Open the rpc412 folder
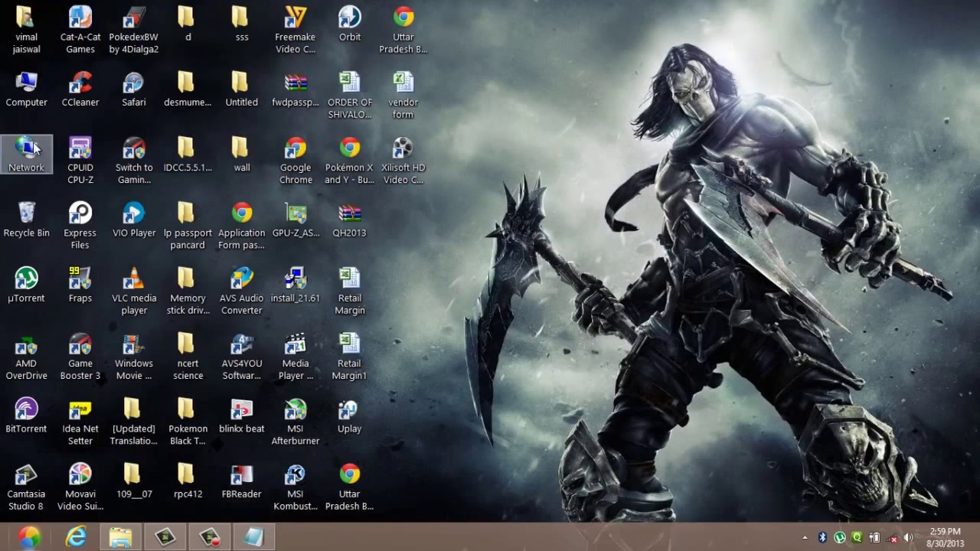Viewport: 980px width, 551px height. [188, 481]
